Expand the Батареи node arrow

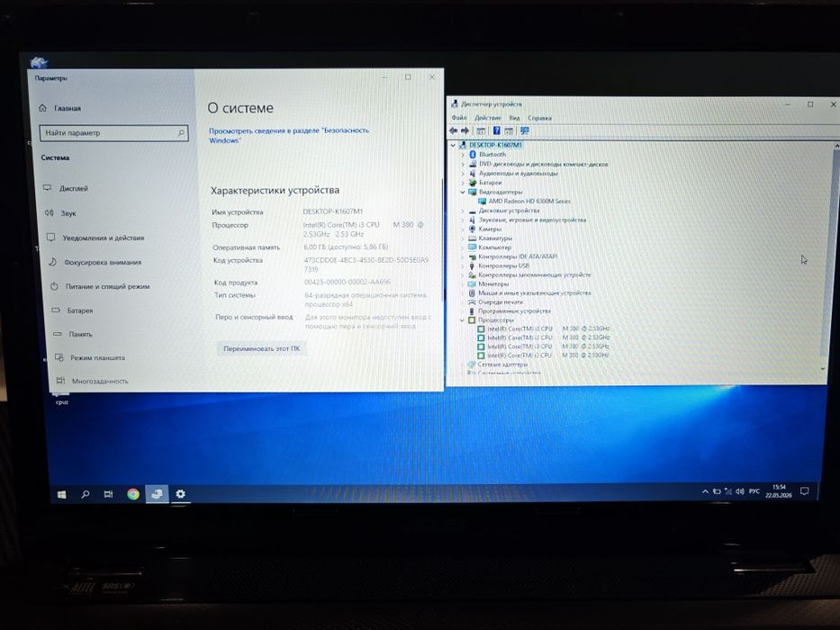[463, 183]
